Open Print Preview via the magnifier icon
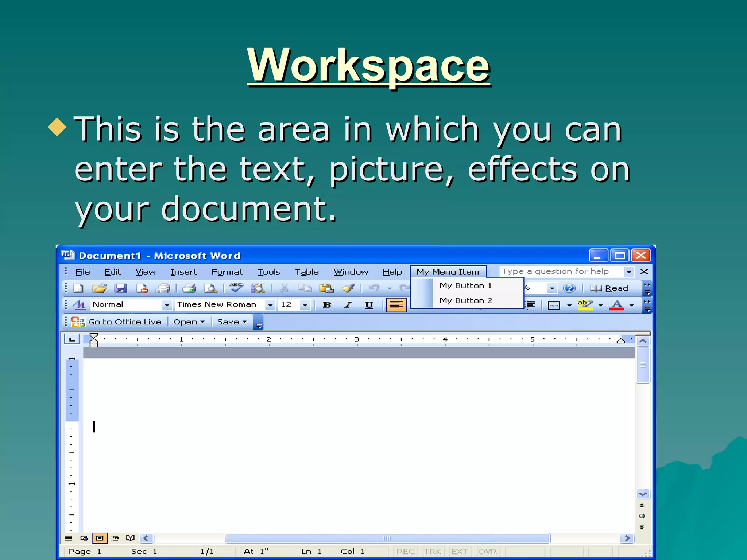 [x=210, y=288]
